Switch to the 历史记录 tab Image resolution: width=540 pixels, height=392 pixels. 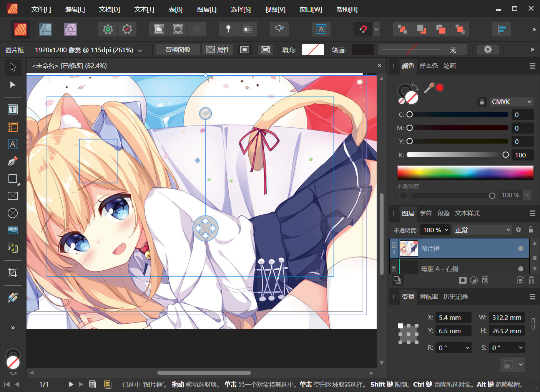point(455,296)
